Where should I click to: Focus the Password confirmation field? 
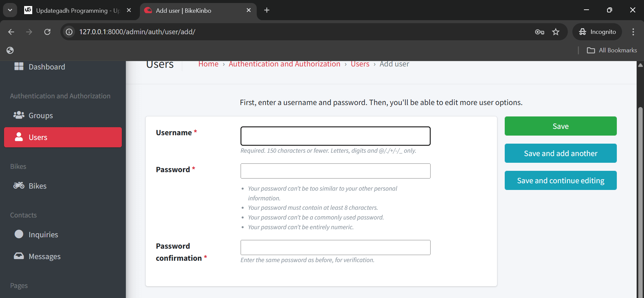tap(335, 247)
